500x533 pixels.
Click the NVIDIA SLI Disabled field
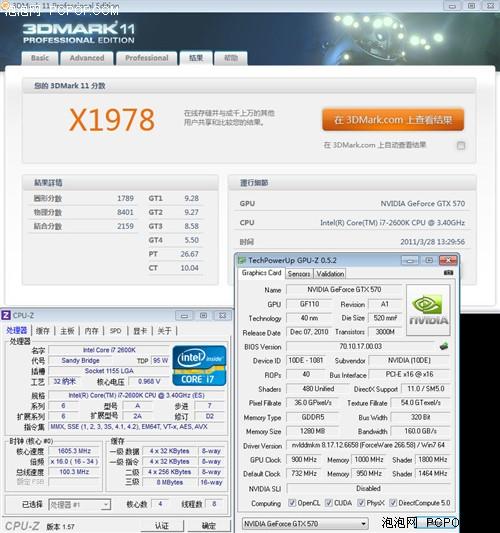pyautogui.click(x=368, y=488)
